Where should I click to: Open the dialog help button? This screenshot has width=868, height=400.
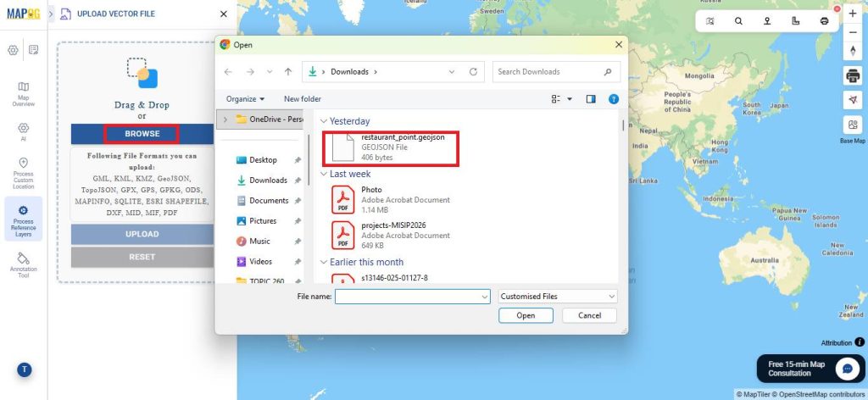click(x=614, y=99)
